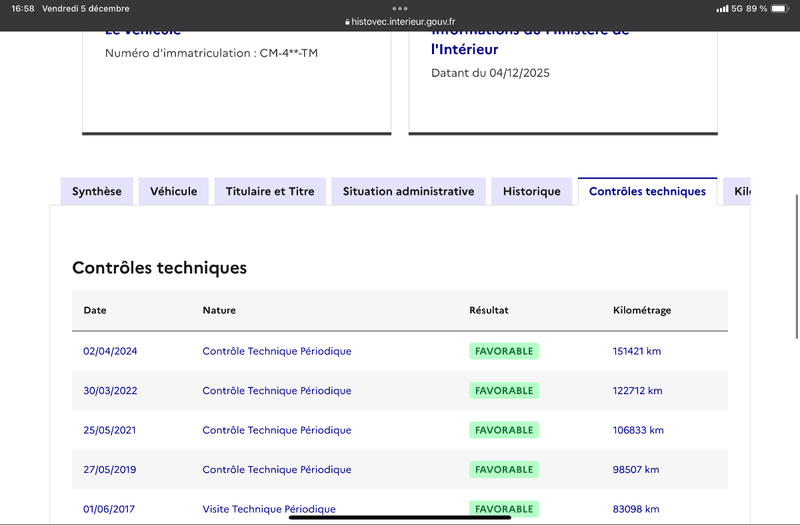Select the Titulaire et Titre tab

coord(270,191)
